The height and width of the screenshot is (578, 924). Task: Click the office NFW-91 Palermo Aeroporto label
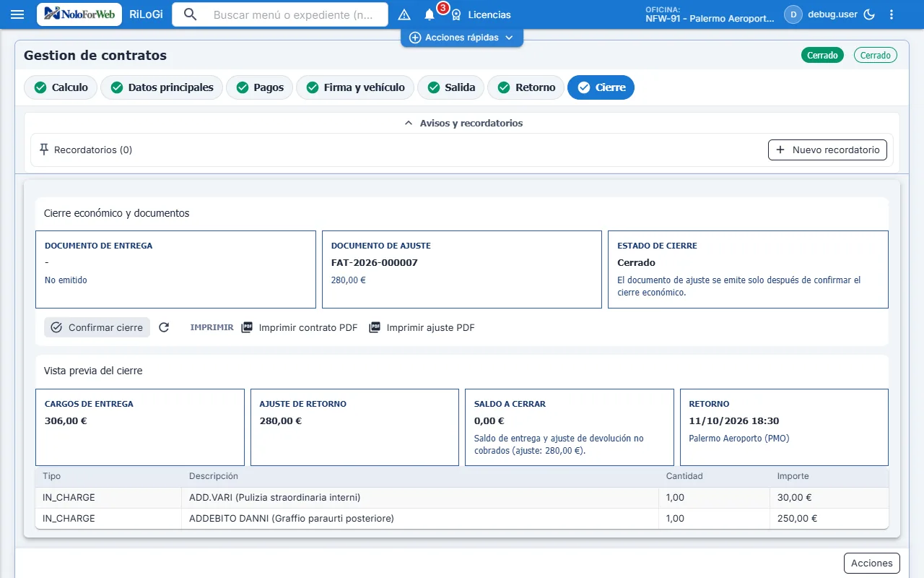tap(710, 19)
